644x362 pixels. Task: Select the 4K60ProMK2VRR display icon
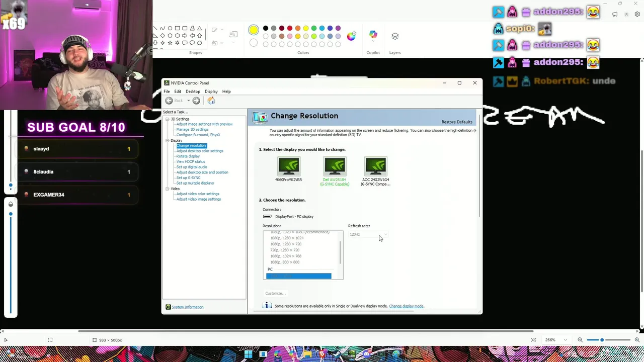[289, 166]
